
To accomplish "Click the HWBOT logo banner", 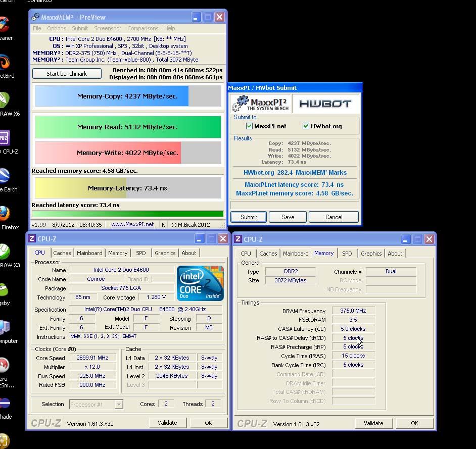I will 325,104.
